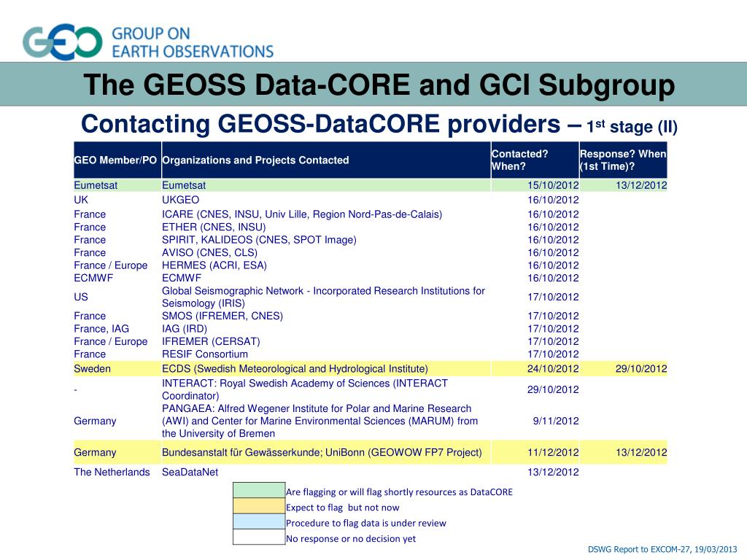This screenshot has height=560, width=747.
Task: Click the light blue legend color swatch
Action: click(x=259, y=522)
